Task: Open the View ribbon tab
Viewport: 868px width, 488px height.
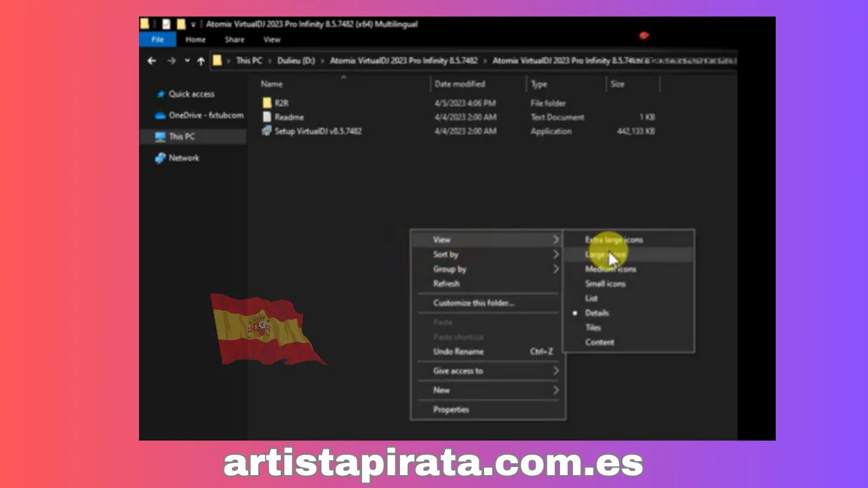Action: click(x=272, y=40)
